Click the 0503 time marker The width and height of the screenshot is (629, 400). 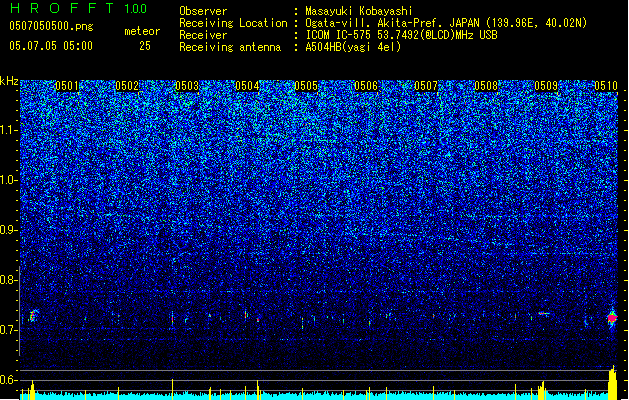point(187,86)
